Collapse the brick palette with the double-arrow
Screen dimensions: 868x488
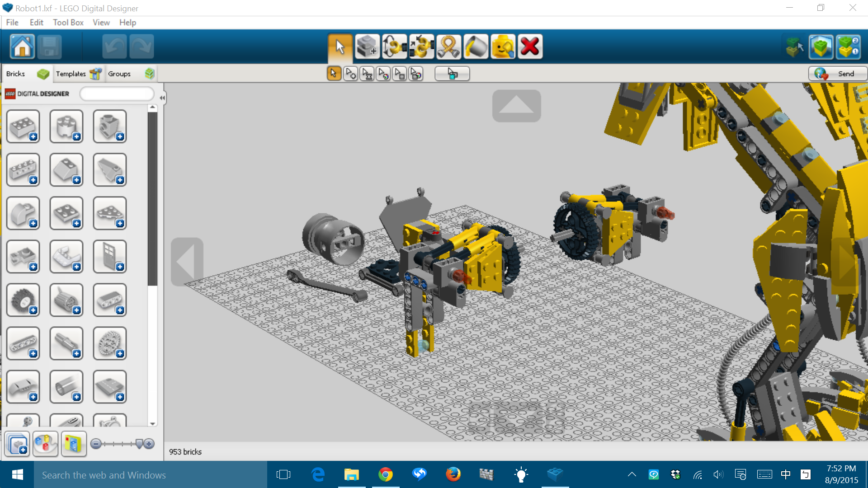[x=162, y=97]
